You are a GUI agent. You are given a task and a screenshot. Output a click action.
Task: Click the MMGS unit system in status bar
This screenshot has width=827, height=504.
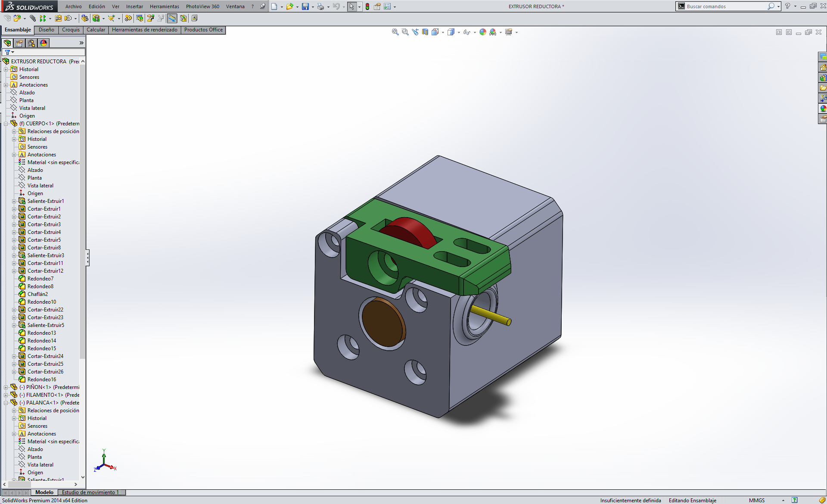point(757,501)
